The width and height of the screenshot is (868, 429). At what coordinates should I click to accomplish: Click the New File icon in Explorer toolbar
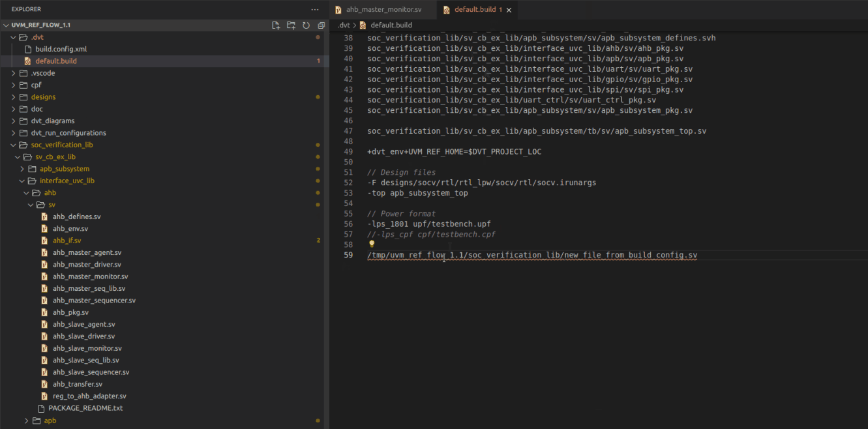click(276, 24)
